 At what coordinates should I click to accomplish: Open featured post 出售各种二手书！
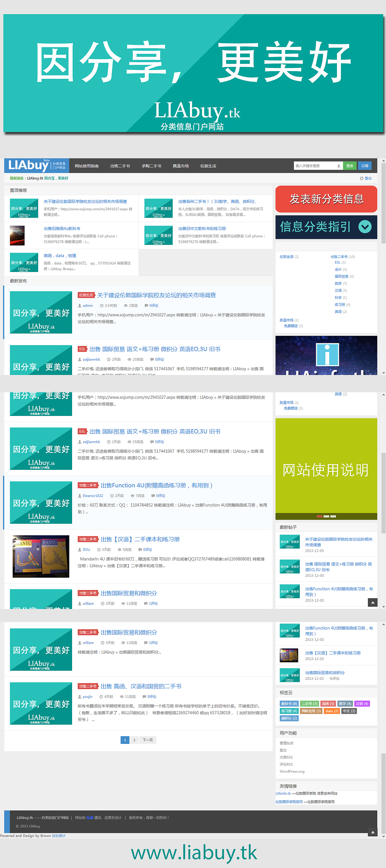tap(218, 201)
